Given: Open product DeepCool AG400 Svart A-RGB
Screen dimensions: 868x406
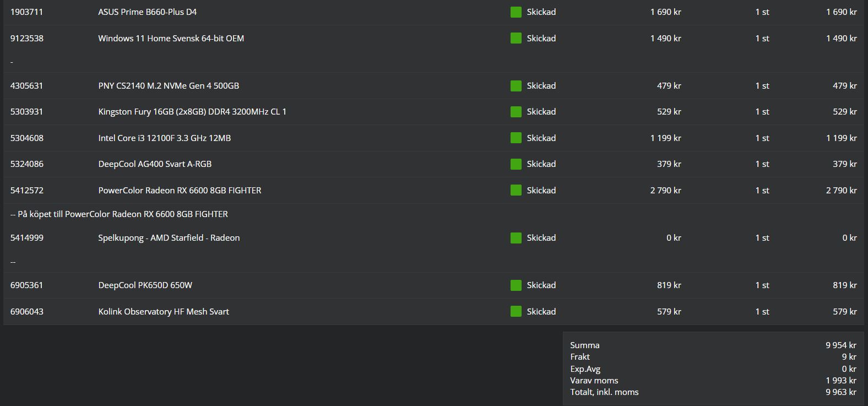Looking at the screenshot, I should (155, 164).
